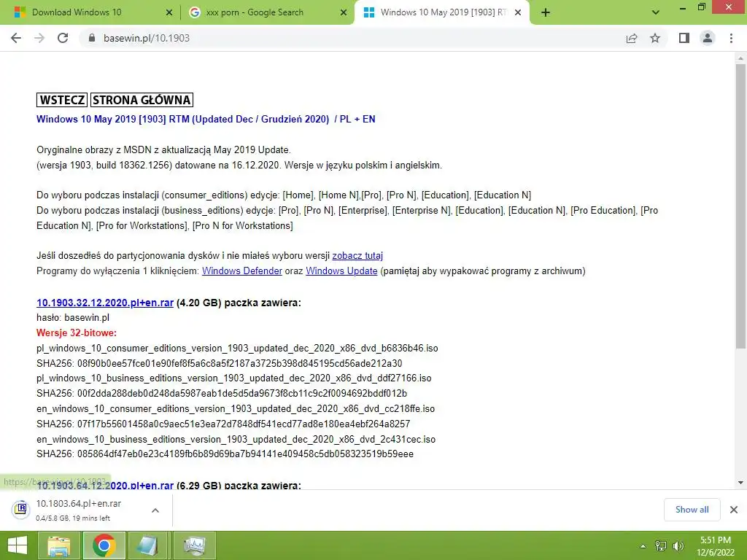This screenshot has width=747, height=560.
Task: Share this page using the share icon
Action: [632, 38]
